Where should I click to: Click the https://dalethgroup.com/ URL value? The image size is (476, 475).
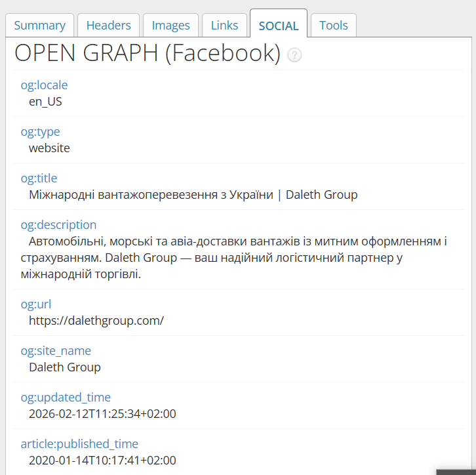pyautogui.click(x=96, y=321)
